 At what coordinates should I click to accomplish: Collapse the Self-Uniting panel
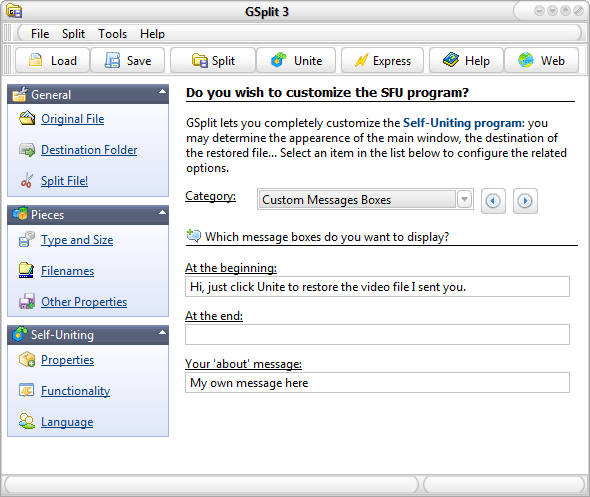(162, 333)
